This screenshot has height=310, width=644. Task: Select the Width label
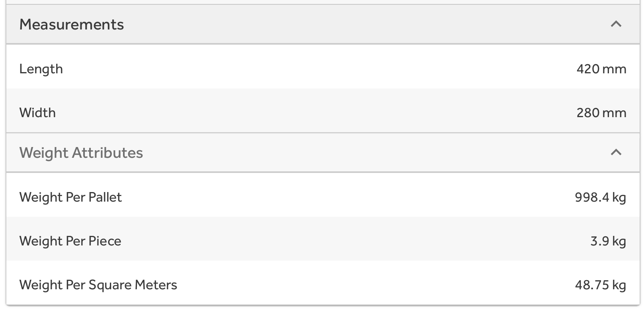(x=37, y=113)
